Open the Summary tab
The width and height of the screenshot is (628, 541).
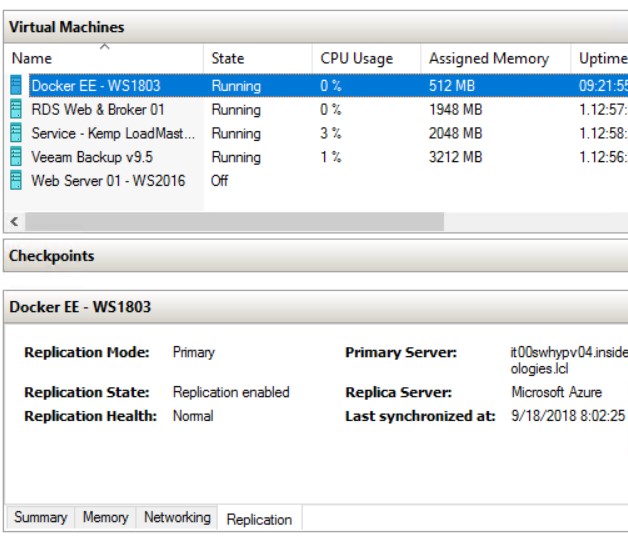click(40, 517)
